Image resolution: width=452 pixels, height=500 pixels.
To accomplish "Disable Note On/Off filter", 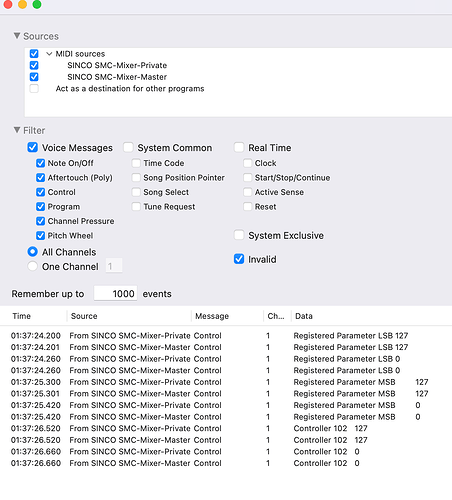I will point(40,163).
